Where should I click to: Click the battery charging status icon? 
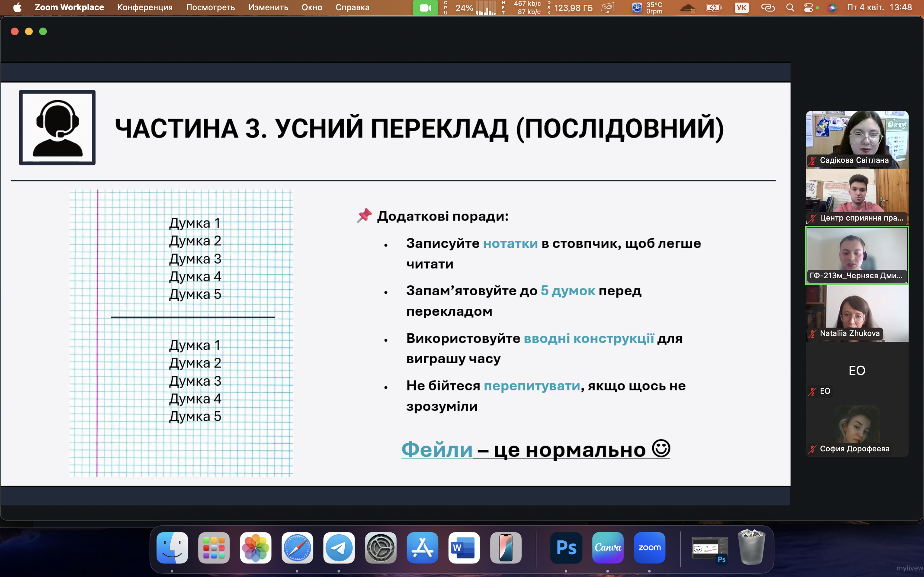(713, 8)
